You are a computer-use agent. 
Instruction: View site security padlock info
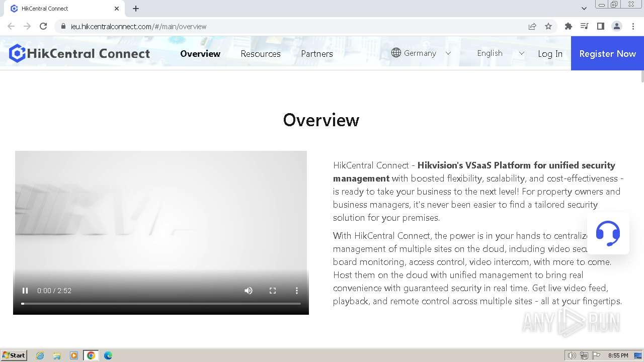63,26
